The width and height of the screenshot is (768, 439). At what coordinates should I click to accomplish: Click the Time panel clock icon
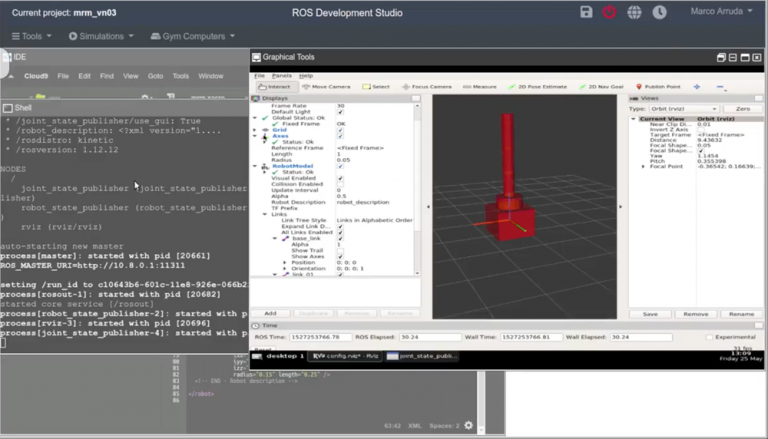[x=255, y=325]
